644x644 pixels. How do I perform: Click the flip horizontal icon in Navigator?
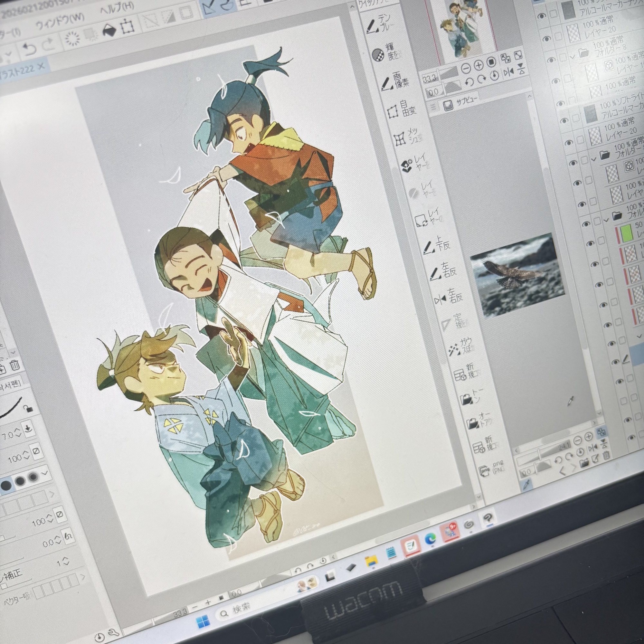[x=509, y=72]
